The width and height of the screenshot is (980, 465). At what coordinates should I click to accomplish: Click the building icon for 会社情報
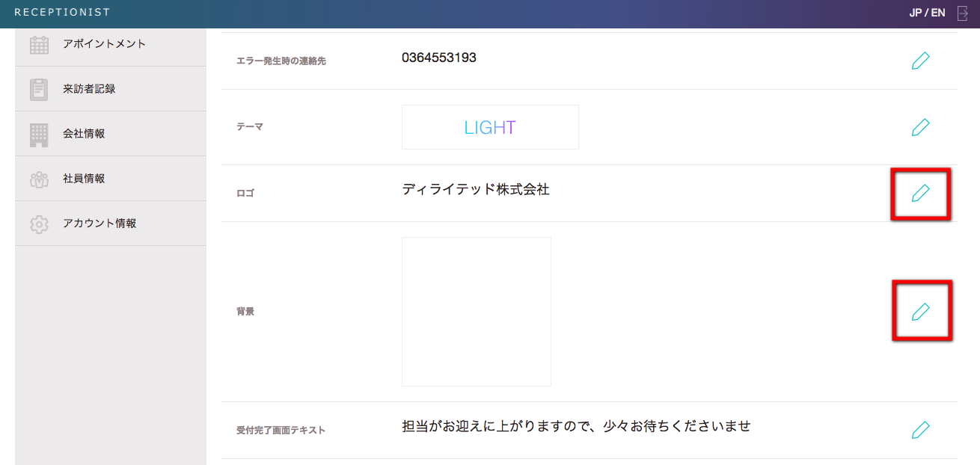pos(39,135)
